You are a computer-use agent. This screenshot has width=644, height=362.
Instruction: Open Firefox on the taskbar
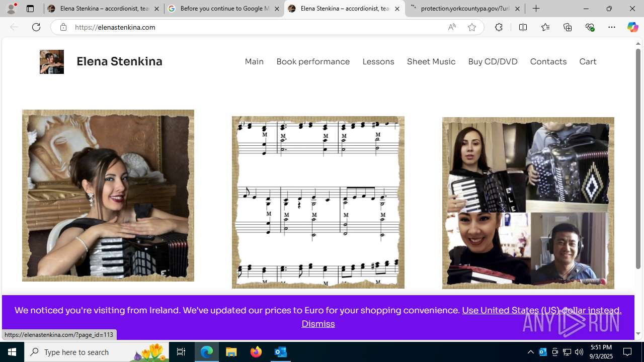pos(256,352)
